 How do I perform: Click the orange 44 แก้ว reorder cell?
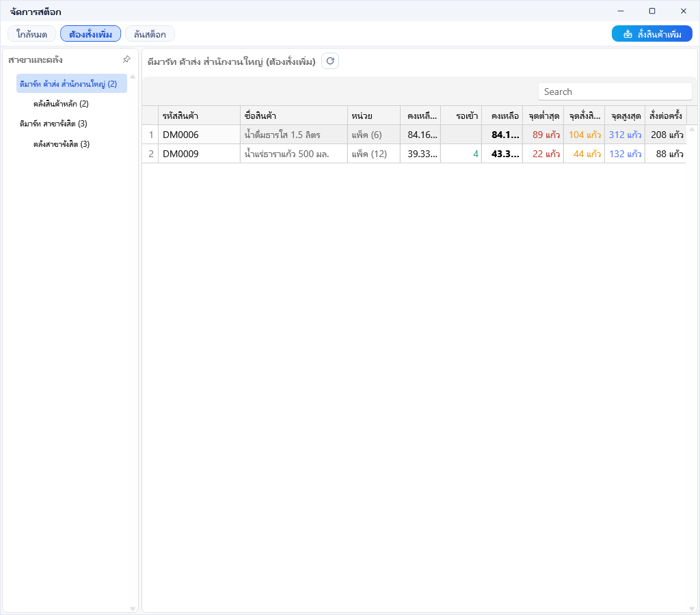[x=584, y=154]
